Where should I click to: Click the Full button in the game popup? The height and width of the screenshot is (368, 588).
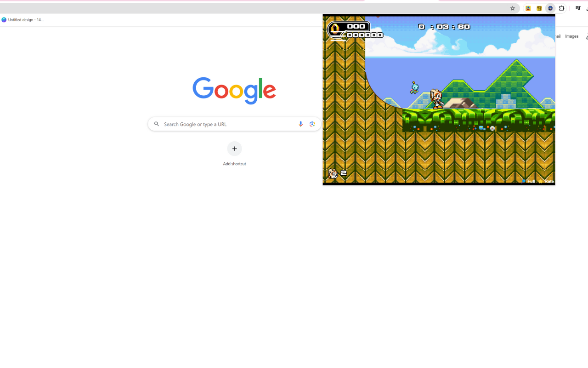[529, 181]
